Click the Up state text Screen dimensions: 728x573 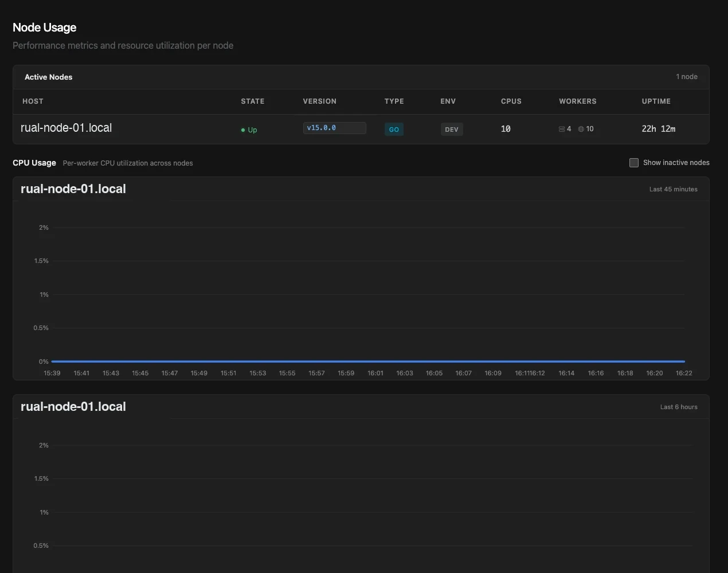pyautogui.click(x=252, y=130)
